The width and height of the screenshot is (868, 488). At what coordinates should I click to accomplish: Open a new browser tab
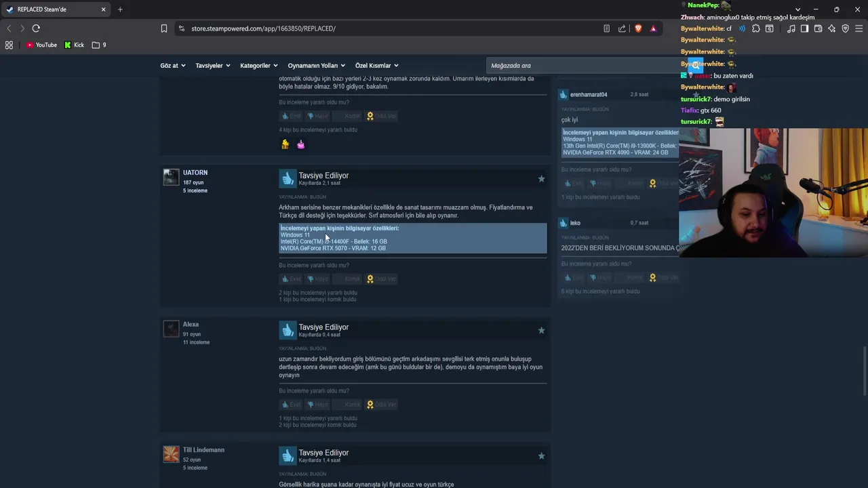click(120, 9)
